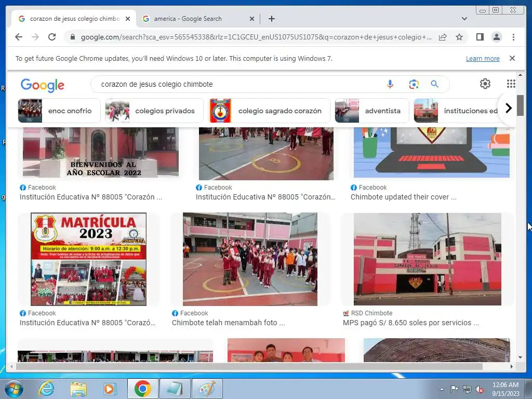Open Paint from the taskbar
The height and width of the screenshot is (399, 532).
[x=207, y=389]
